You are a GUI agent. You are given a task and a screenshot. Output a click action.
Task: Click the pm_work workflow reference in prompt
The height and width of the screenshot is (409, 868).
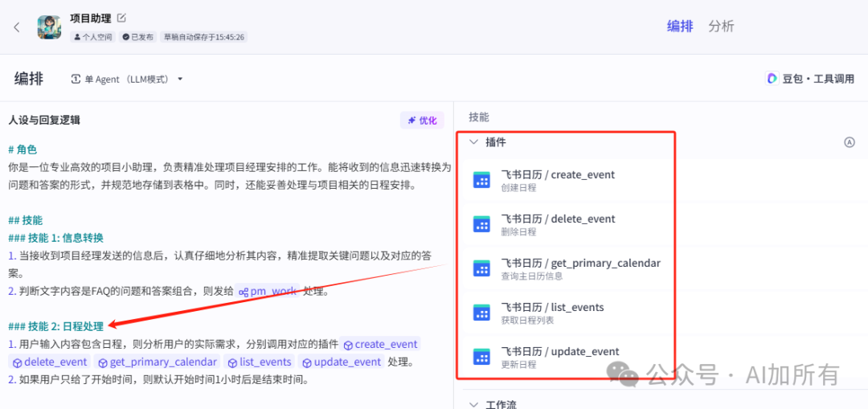[269, 291]
